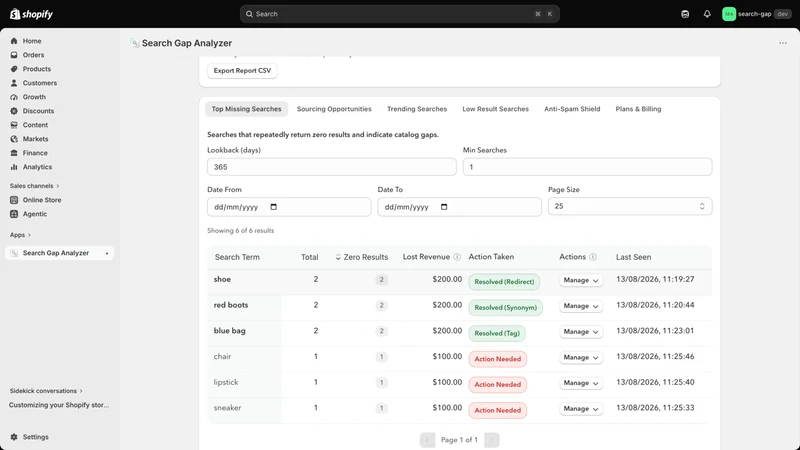Click the Showing 6 of 6 results text
The width and height of the screenshot is (800, 450).
pyautogui.click(x=240, y=231)
